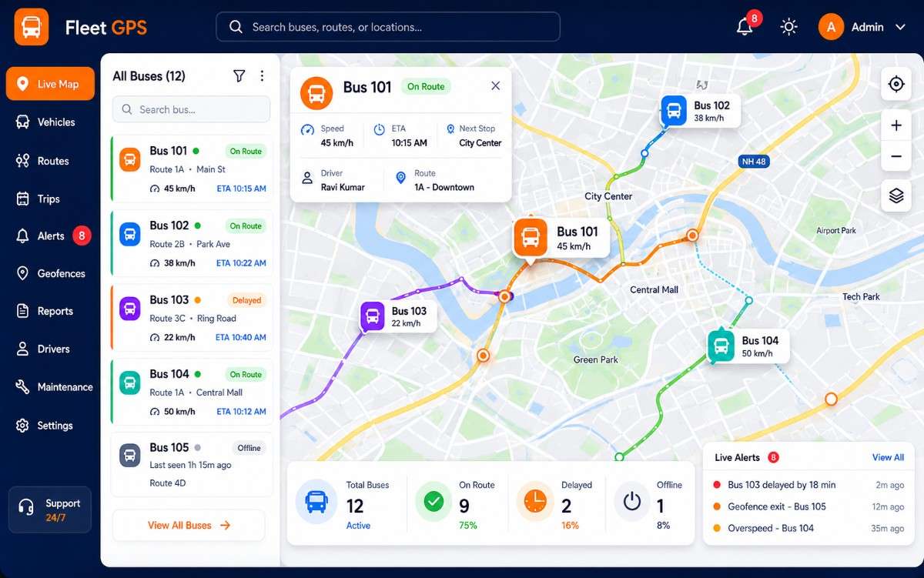Image resolution: width=924 pixels, height=578 pixels.
Task: Click the On Route badge in popup
Action: click(x=426, y=87)
